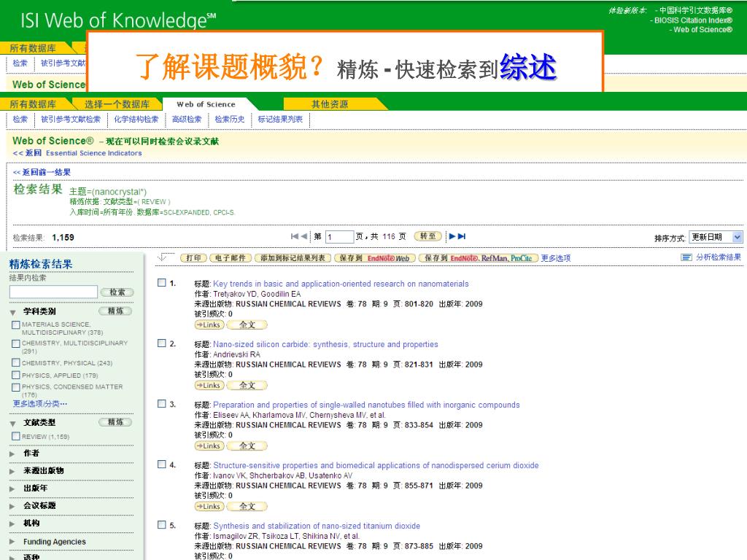This screenshot has width=747, height=560.
Task: Open title 'Key trends in basic and application-oriented research'
Action: coord(341,284)
